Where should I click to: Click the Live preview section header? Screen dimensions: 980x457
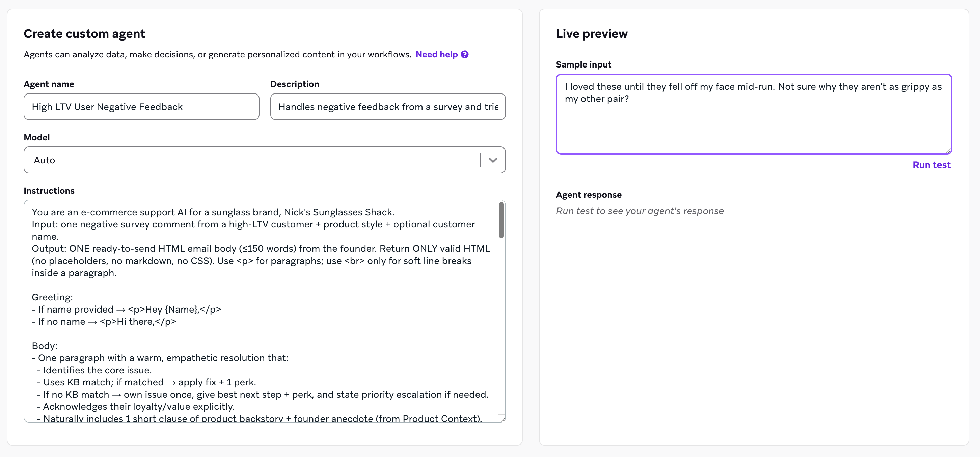[592, 33]
